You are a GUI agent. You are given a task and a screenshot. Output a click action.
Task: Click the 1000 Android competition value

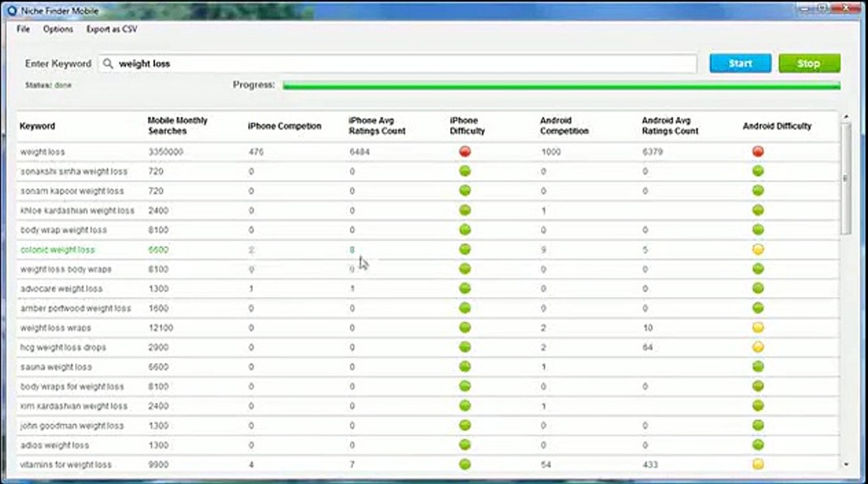click(550, 152)
